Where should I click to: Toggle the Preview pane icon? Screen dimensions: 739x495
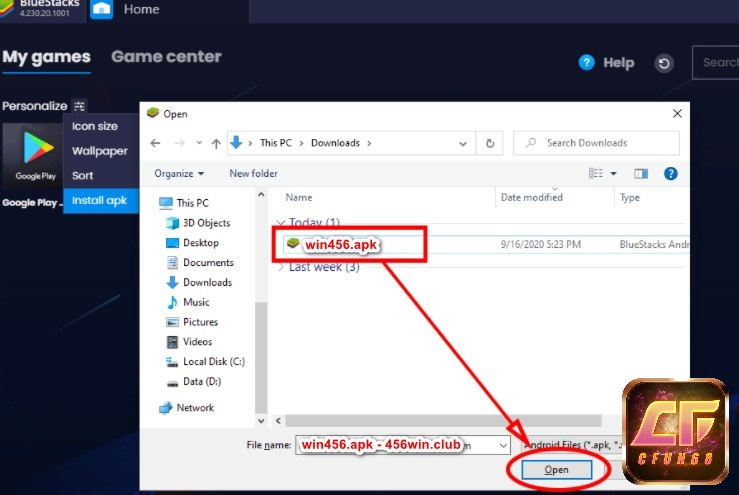coord(640,173)
